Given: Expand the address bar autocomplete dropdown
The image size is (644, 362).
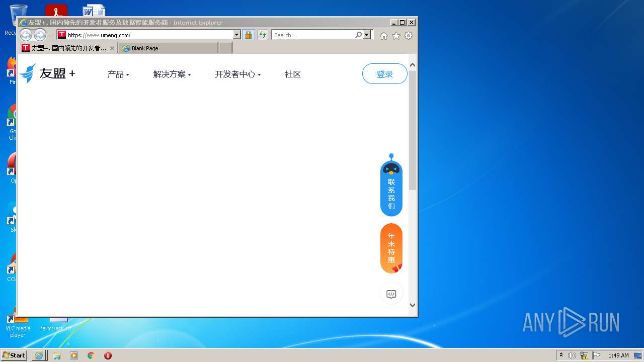Looking at the screenshot, I should [237, 35].
